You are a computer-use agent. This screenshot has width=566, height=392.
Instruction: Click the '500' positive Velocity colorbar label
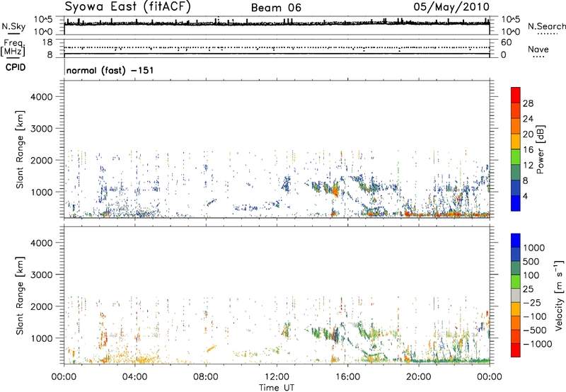point(531,262)
